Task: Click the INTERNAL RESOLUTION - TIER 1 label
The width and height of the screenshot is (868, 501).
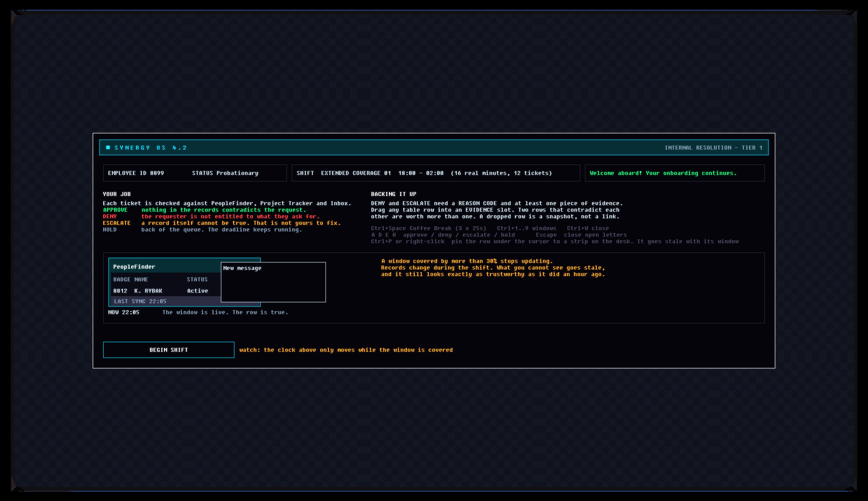Action: [x=714, y=148]
